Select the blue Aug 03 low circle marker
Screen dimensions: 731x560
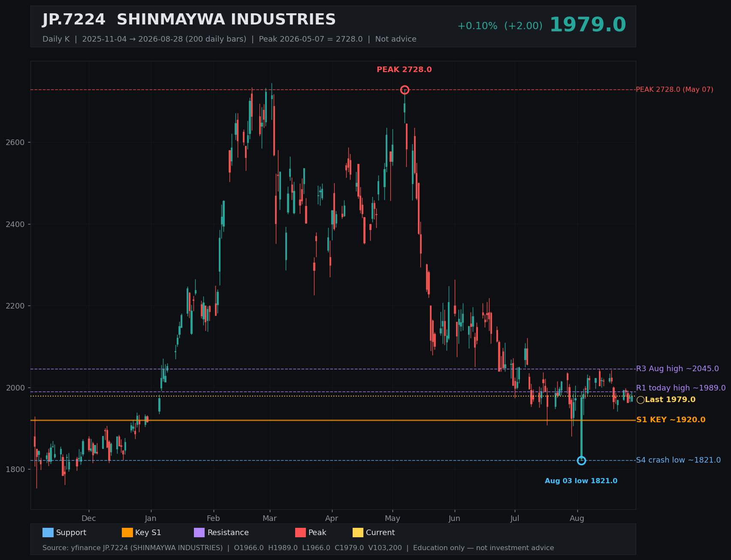tap(581, 460)
